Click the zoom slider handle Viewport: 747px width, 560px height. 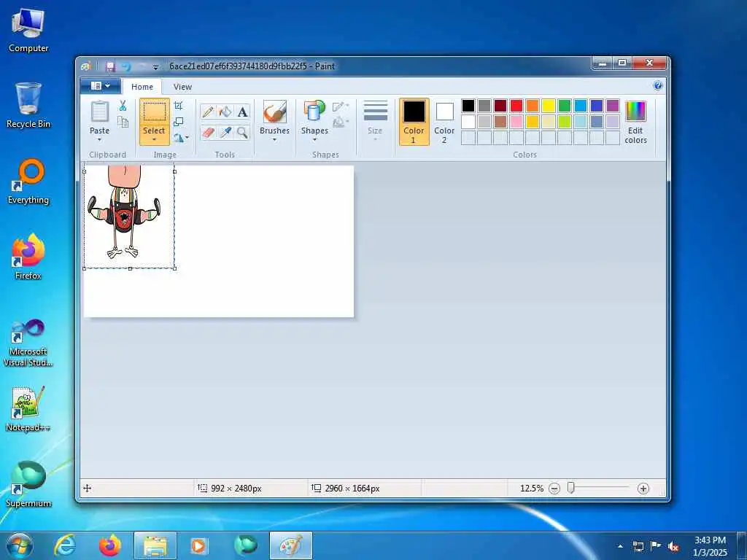pos(570,488)
